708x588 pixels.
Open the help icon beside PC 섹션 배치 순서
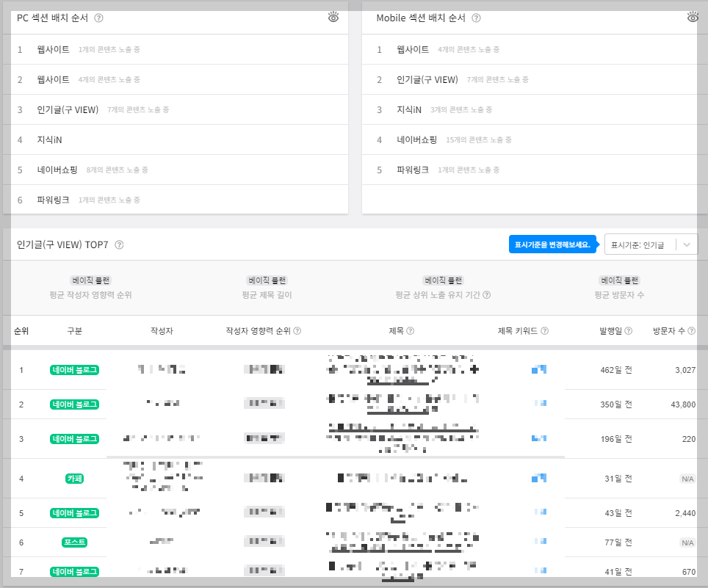click(99, 18)
